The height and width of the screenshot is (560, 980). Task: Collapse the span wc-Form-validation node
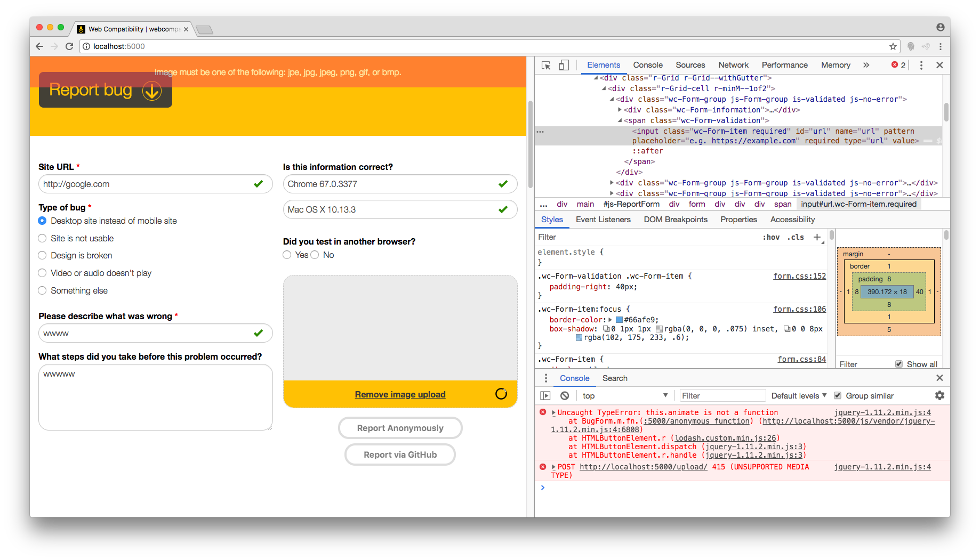point(620,120)
